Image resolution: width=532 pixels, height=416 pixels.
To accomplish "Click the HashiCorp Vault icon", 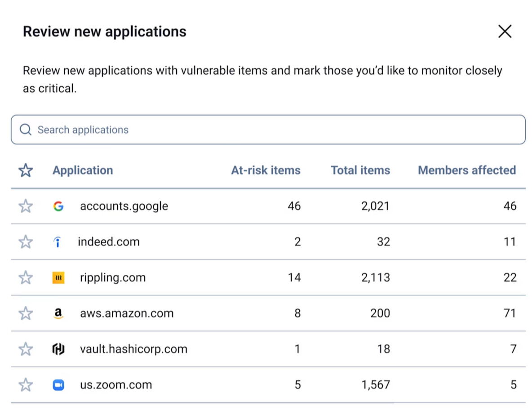I will tap(58, 349).
